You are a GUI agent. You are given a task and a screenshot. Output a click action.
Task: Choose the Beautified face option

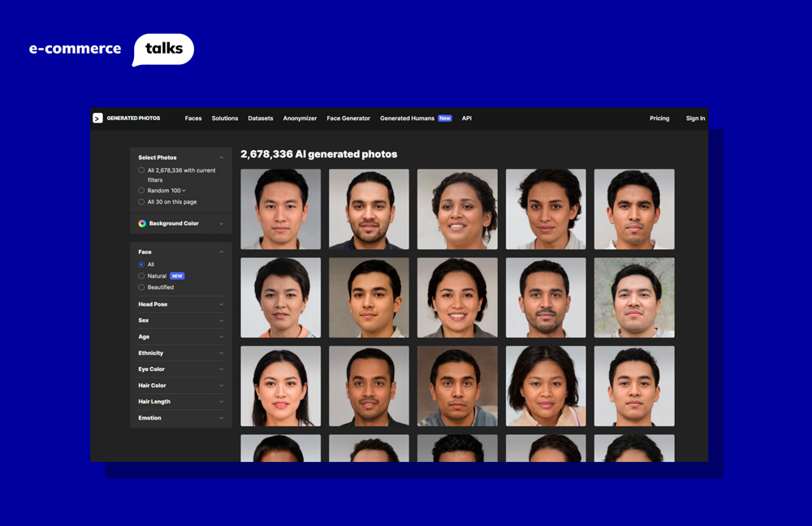pyautogui.click(x=140, y=287)
